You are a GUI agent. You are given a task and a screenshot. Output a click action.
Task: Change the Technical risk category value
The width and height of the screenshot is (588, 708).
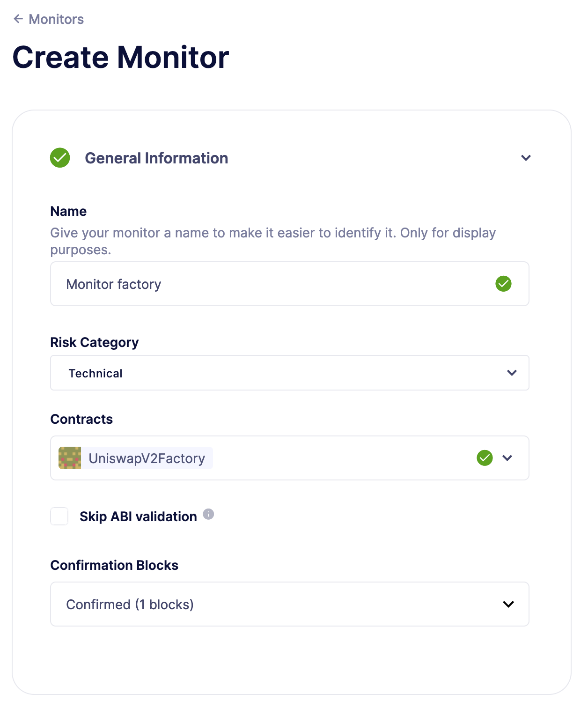289,373
